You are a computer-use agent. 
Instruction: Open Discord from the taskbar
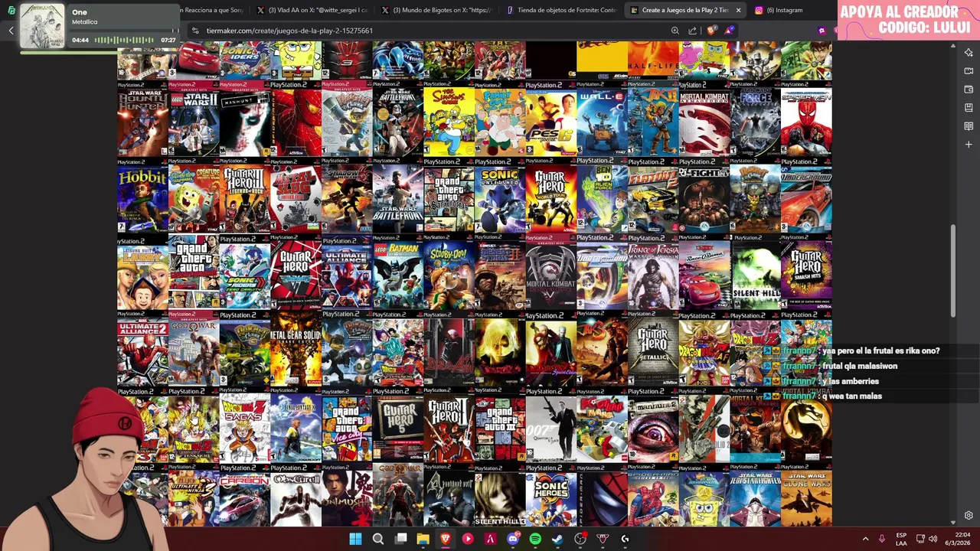[x=513, y=539]
